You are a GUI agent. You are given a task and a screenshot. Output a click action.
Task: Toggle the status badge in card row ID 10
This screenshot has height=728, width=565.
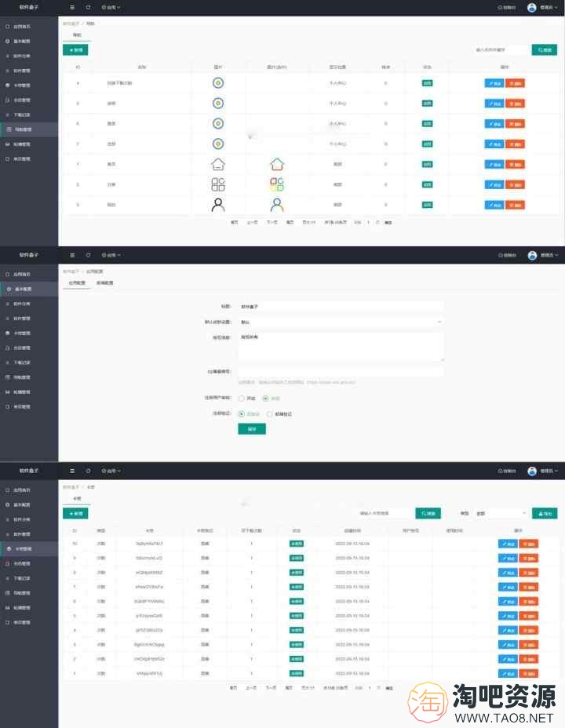tap(296, 543)
